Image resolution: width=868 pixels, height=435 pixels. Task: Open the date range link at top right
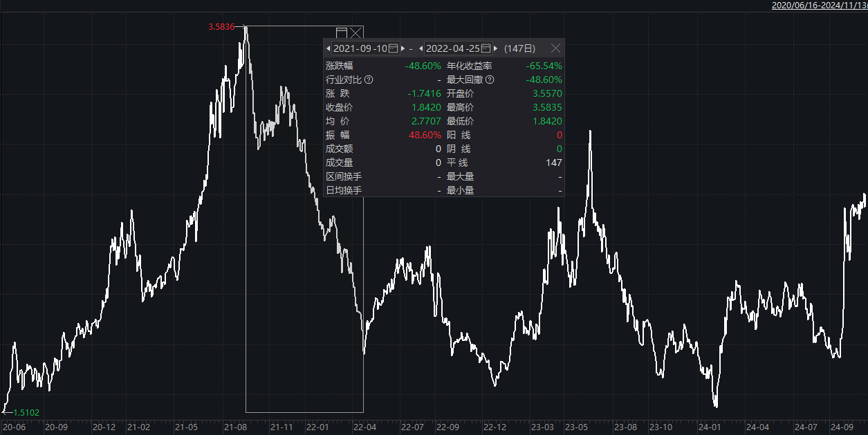(820, 5)
